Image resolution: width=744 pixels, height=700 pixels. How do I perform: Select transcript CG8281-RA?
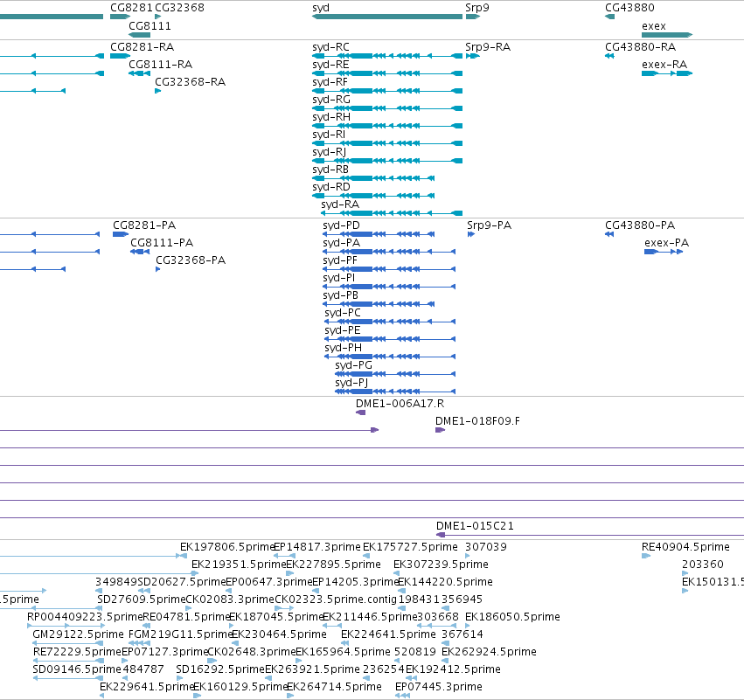(142, 47)
